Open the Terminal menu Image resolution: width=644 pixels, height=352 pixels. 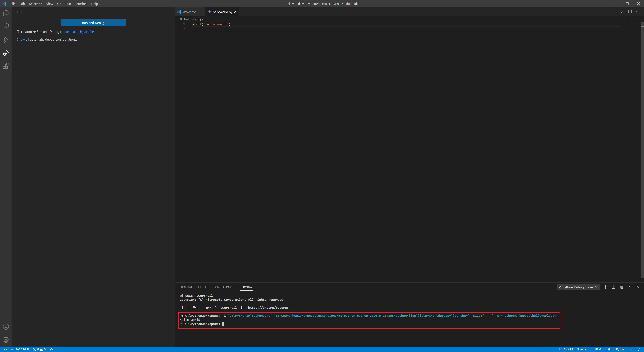pos(81,4)
